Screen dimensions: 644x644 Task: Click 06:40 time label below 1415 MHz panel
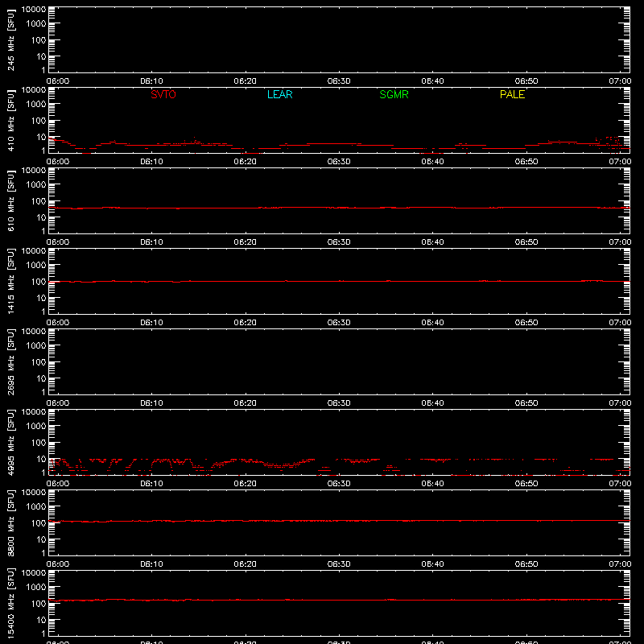pyautogui.click(x=432, y=323)
